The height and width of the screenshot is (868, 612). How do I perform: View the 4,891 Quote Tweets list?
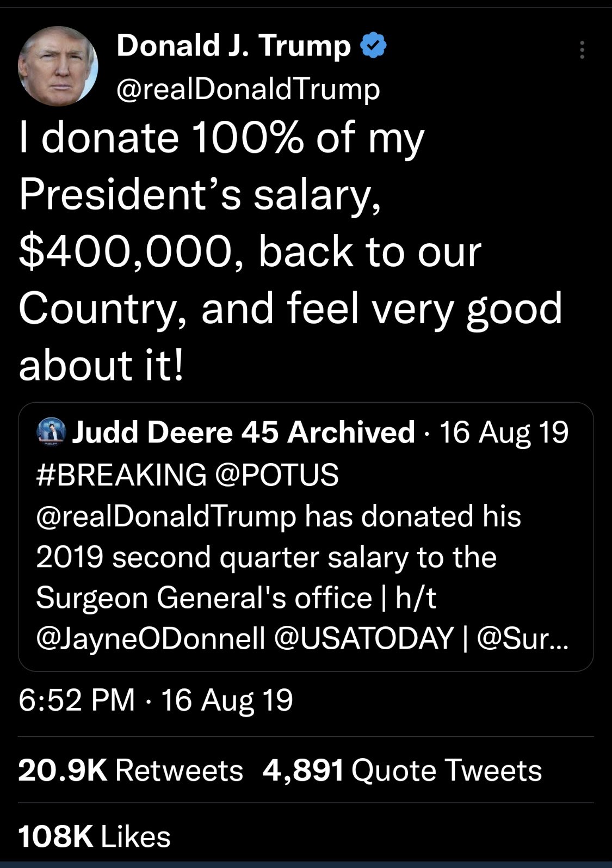pyautogui.click(x=402, y=771)
